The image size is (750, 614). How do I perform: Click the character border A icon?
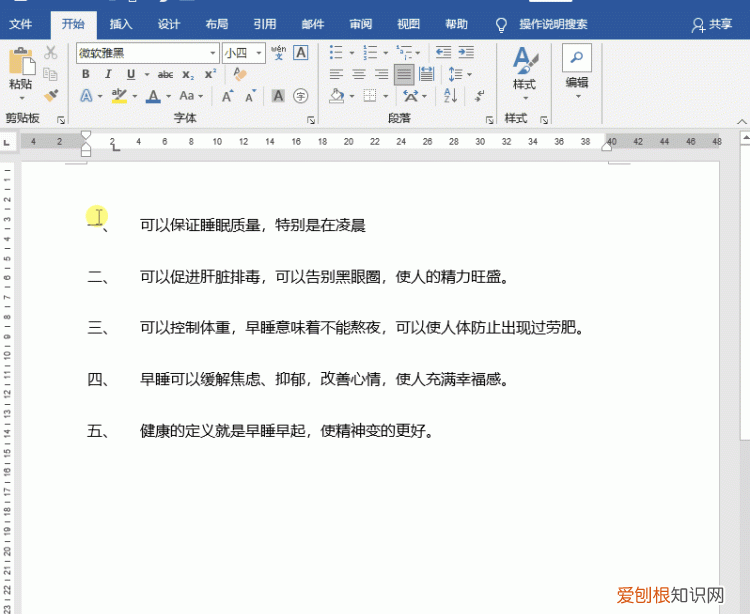pyautogui.click(x=301, y=53)
